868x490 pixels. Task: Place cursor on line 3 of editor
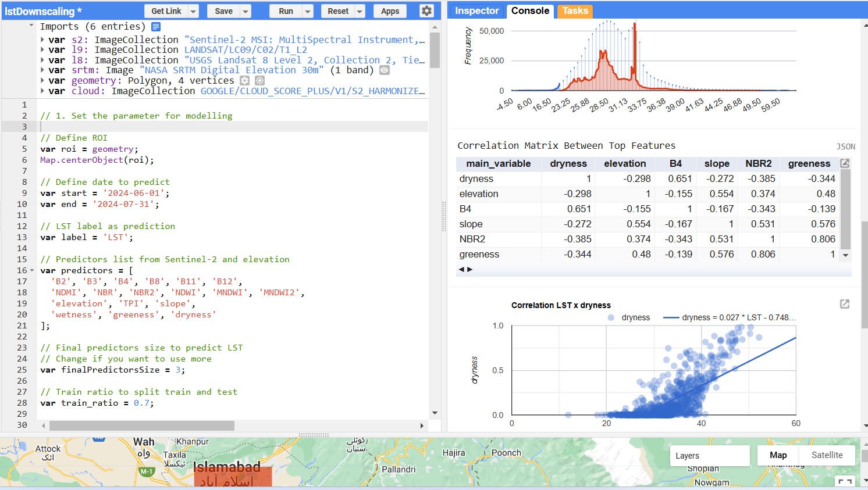pos(233,127)
